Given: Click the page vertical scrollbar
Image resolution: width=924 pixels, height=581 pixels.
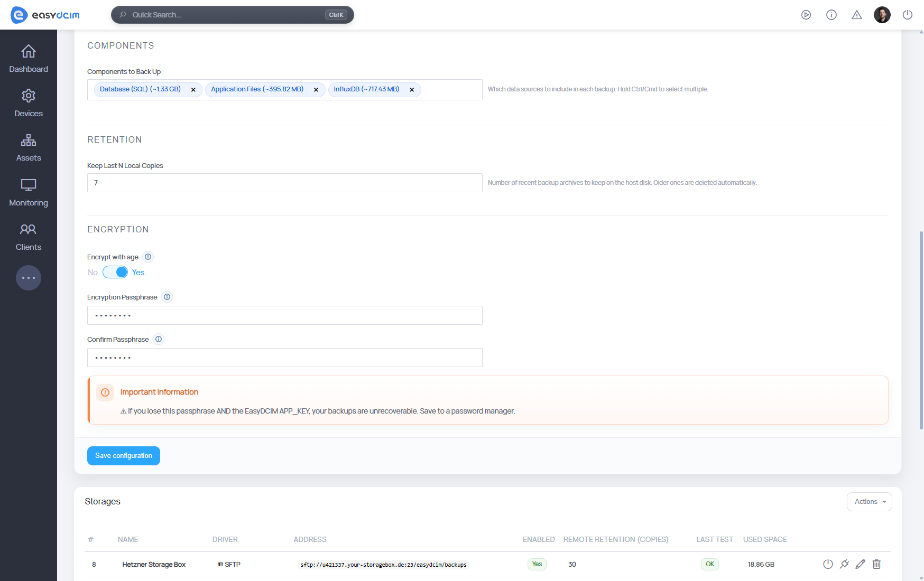Looking at the screenshot, I should pyautogui.click(x=921, y=330).
